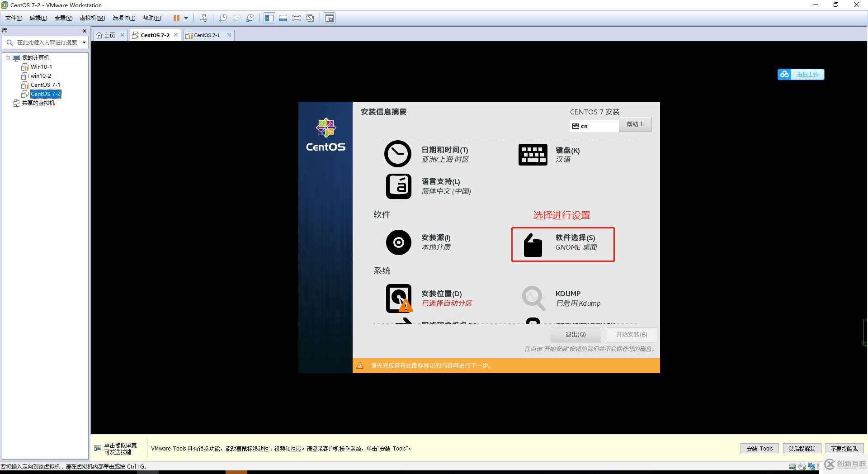Click the pause virtual machine icon
The image size is (868, 474).
point(176,18)
